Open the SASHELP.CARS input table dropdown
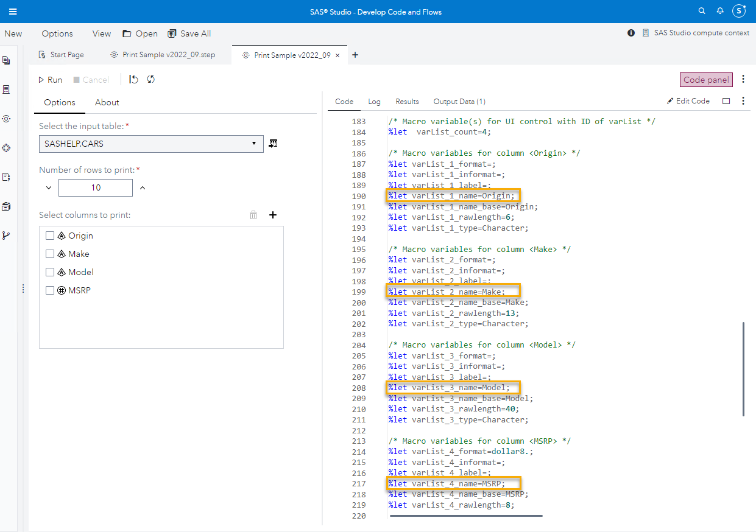The image size is (756, 532). pyautogui.click(x=253, y=143)
